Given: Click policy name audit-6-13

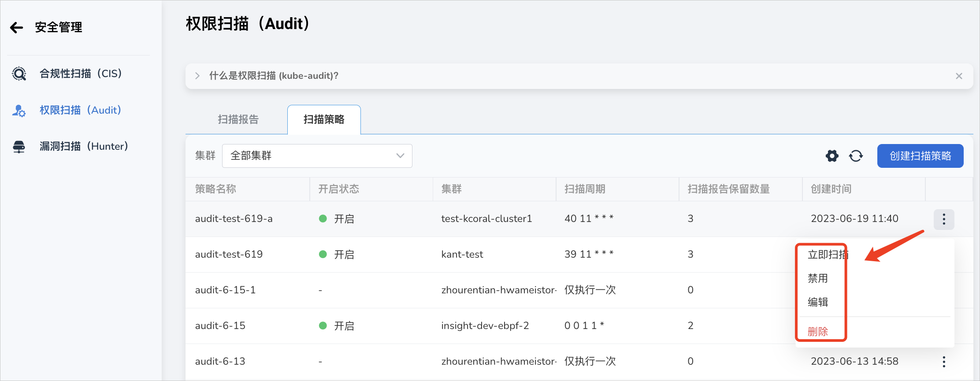Looking at the screenshot, I should 220,361.
